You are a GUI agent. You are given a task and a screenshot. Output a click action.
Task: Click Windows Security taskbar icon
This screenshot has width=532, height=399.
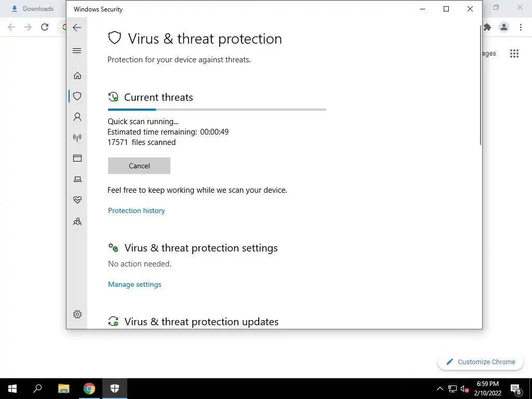[x=115, y=389]
